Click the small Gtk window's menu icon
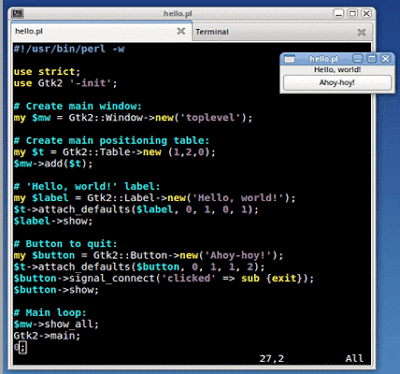The image size is (400, 374). coord(289,59)
